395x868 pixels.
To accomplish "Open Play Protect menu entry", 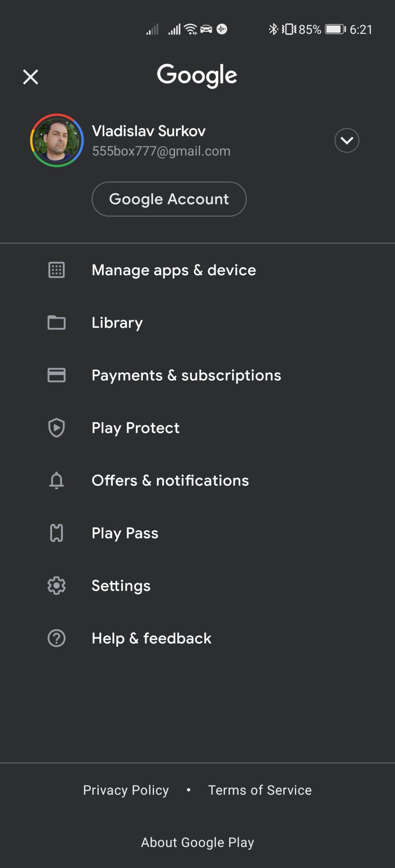I will (x=197, y=428).
